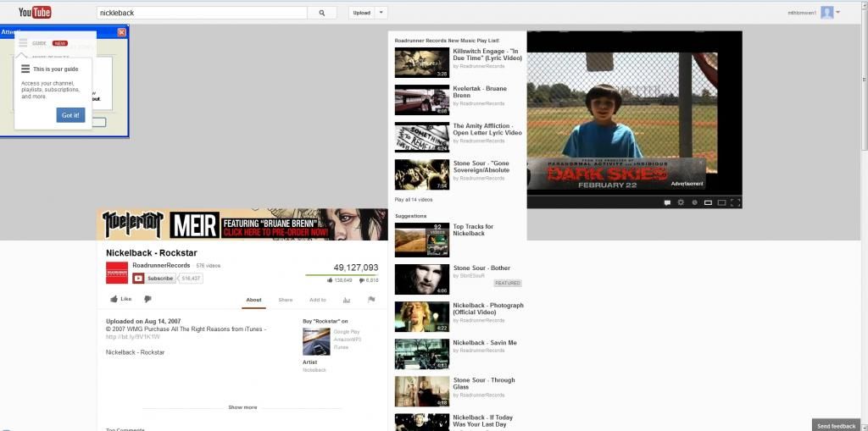Open video statistics bar-chart icon

coord(347,300)
